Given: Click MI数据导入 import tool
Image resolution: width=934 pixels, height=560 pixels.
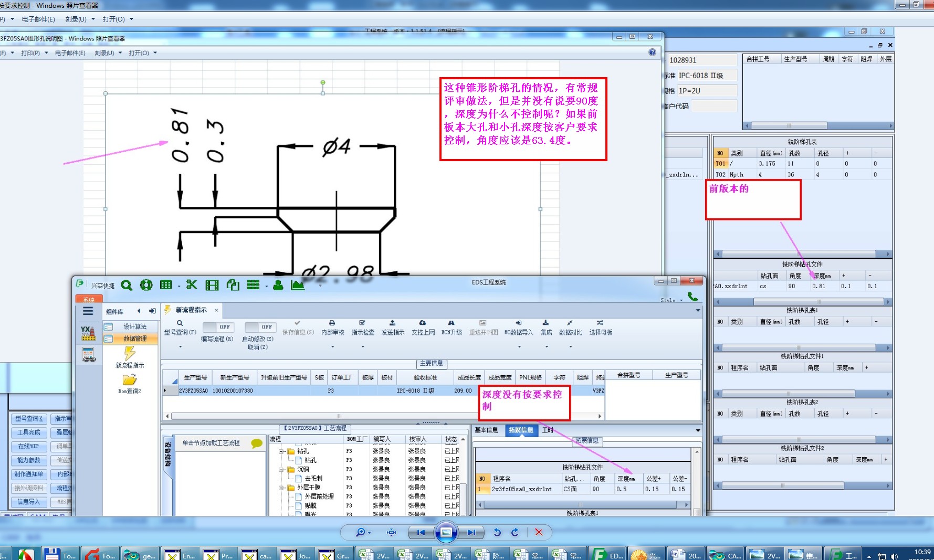Looking at the screenshot, I should (x=519, y=327).
